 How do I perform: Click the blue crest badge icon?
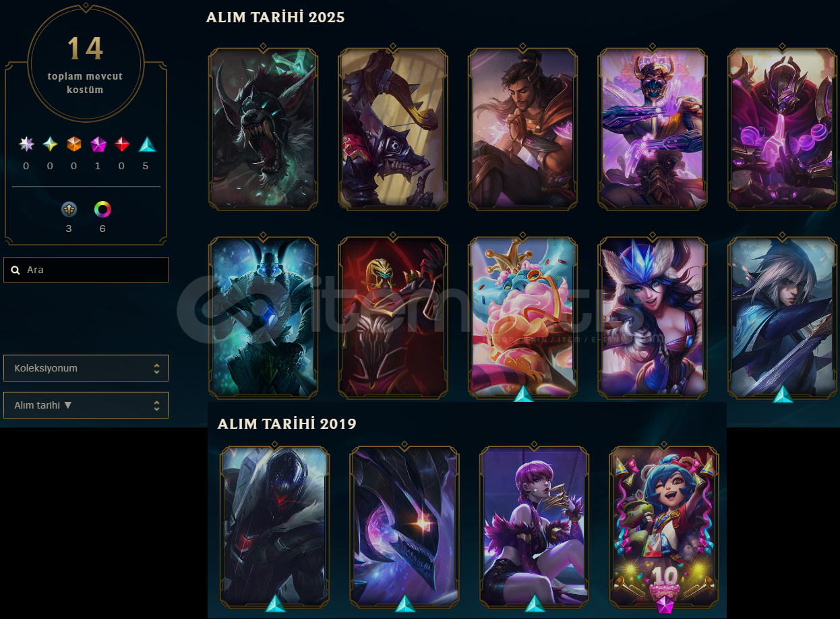[69, 209]
